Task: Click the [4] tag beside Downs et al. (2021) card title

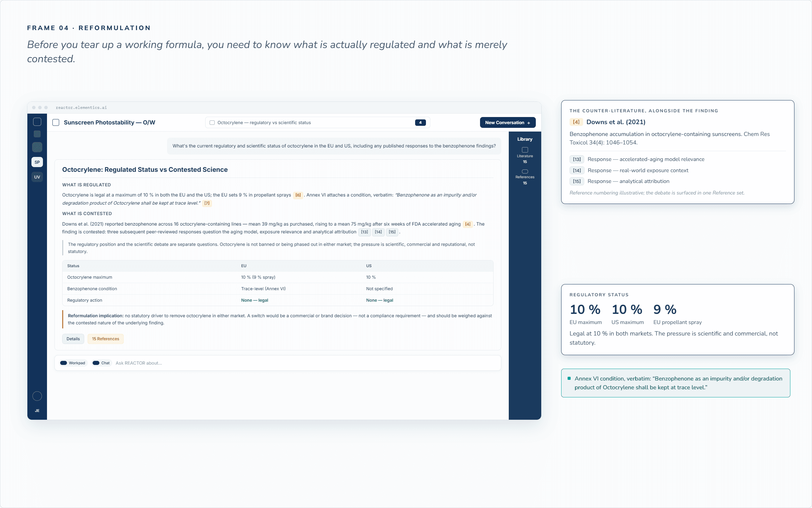Action: coord(576,122)
